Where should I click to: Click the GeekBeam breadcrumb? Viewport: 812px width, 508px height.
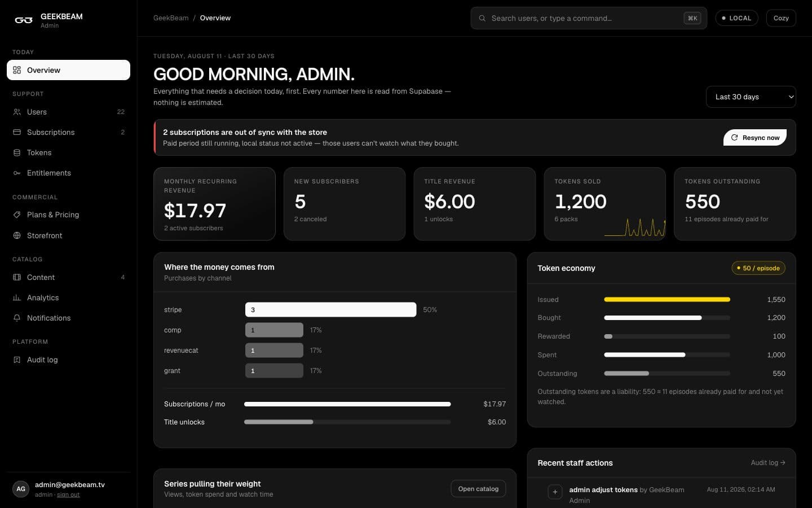click(171, 18)
